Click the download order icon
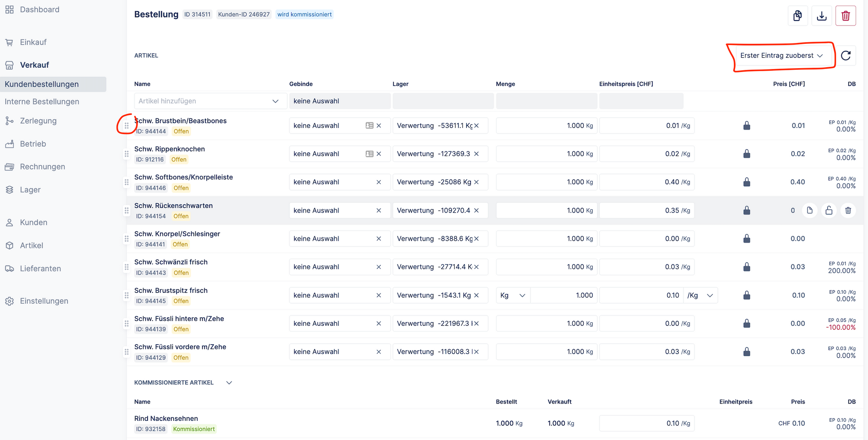 [x=822, y=16]
